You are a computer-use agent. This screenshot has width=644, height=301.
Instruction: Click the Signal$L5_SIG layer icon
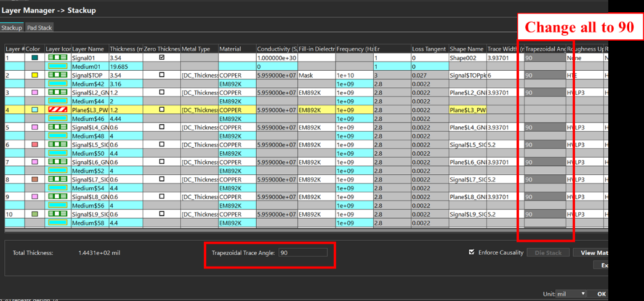coord(58,145)
